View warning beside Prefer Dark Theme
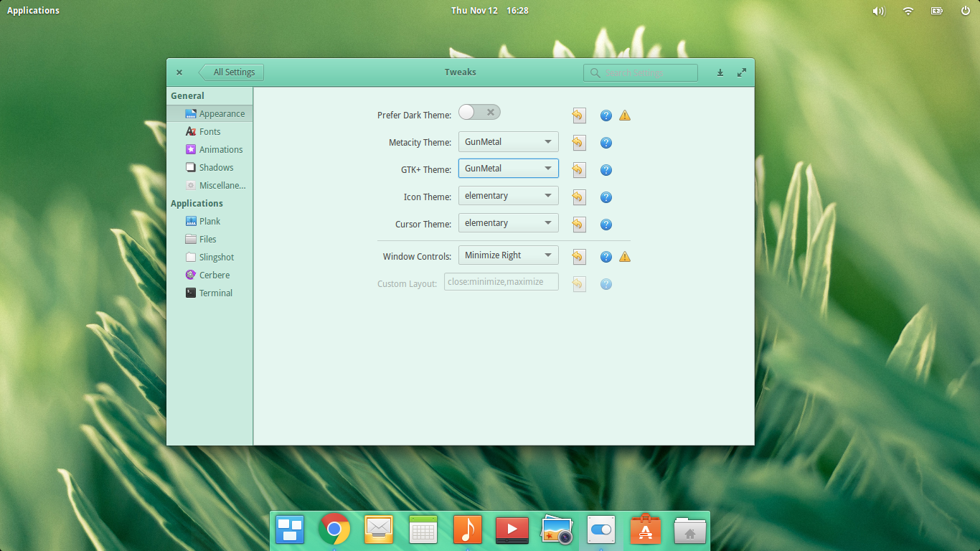This screenshot has width=980, height=551. [624, 115]
